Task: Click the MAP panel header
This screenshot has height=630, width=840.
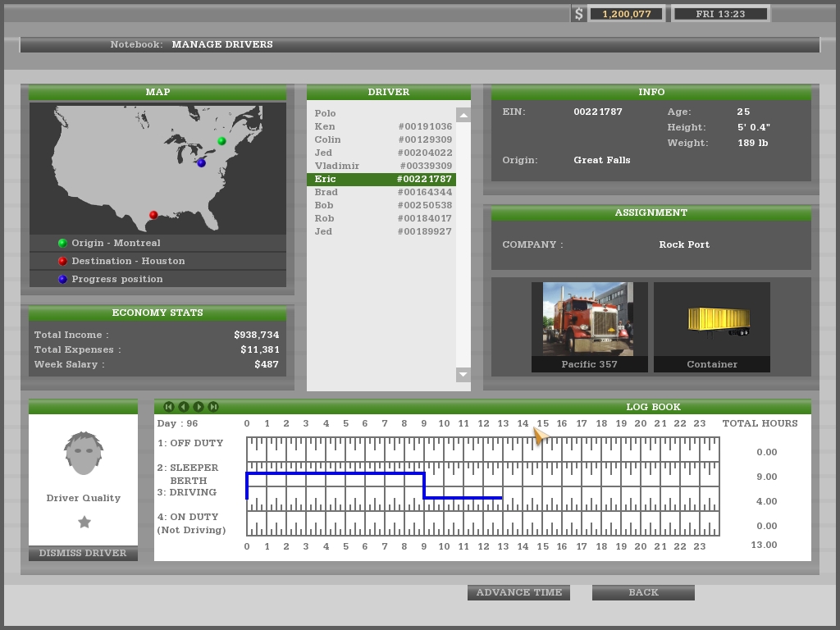Action: click(x=157, y=92)
